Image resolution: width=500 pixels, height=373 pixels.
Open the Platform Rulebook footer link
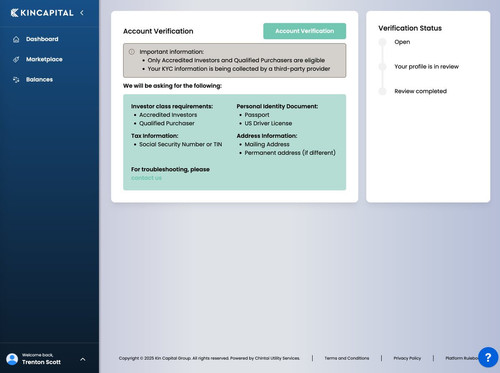coord(462,358)
